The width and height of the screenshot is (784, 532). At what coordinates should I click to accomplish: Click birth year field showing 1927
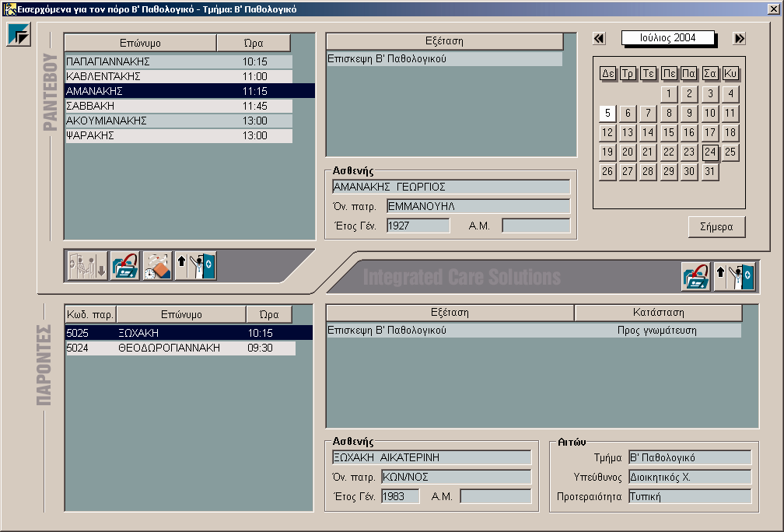418,226
